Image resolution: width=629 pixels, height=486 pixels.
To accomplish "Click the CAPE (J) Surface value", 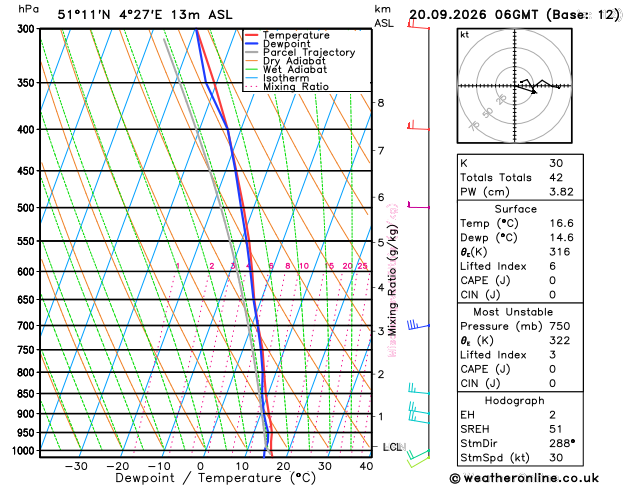I will coord(552,280).
